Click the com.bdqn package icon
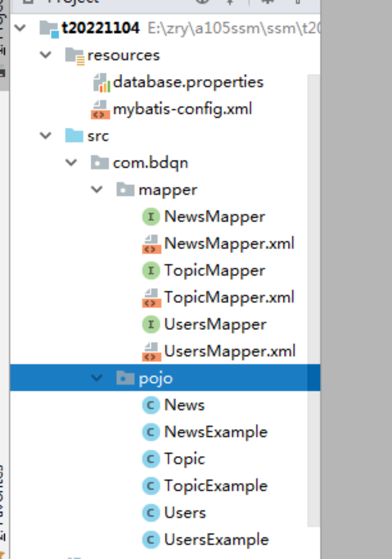The height and width of the screenshot is (559, 392). 100,162
